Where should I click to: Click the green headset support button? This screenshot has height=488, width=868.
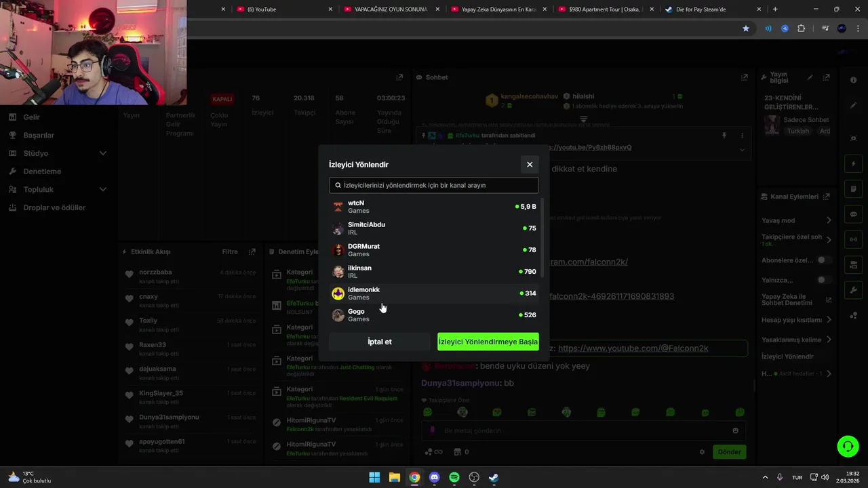coord(848,446)
